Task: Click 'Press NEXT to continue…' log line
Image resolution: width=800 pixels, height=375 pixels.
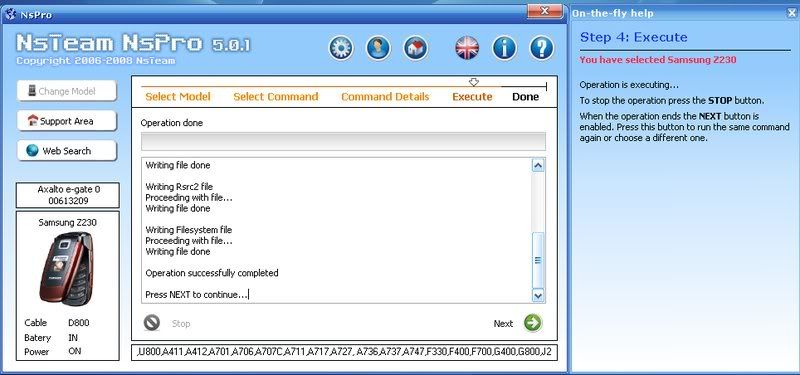Action: coord(197,294)
